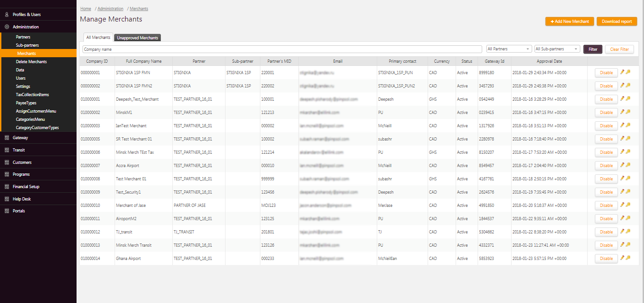Click the pencil edit icon for TJ_transit merchant
644x303 pixels.
[x=622, y=231]
